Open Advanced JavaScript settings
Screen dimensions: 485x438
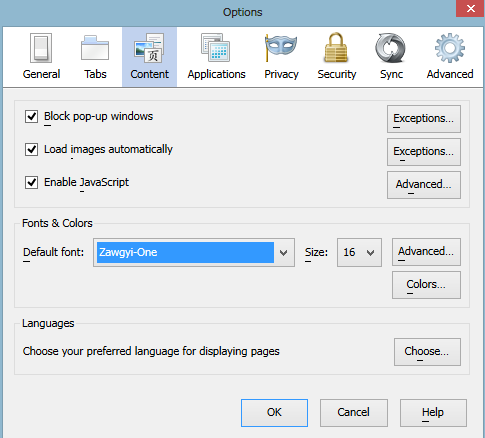pos(424,185)
